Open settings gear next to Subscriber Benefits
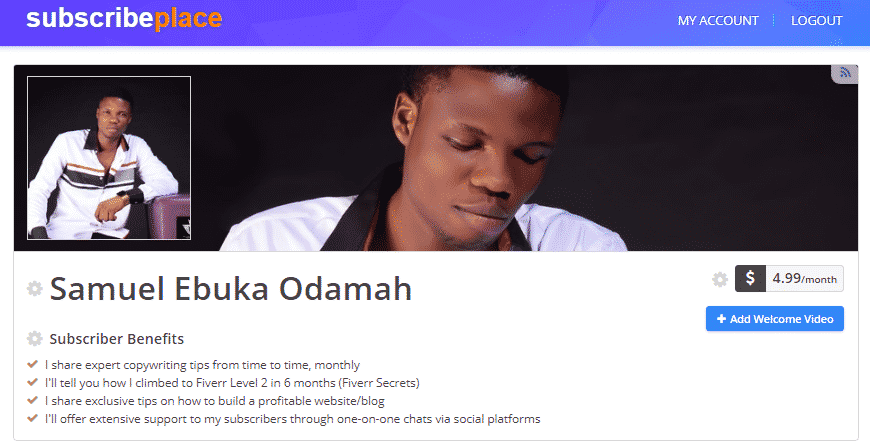 [x=35, y=339]
